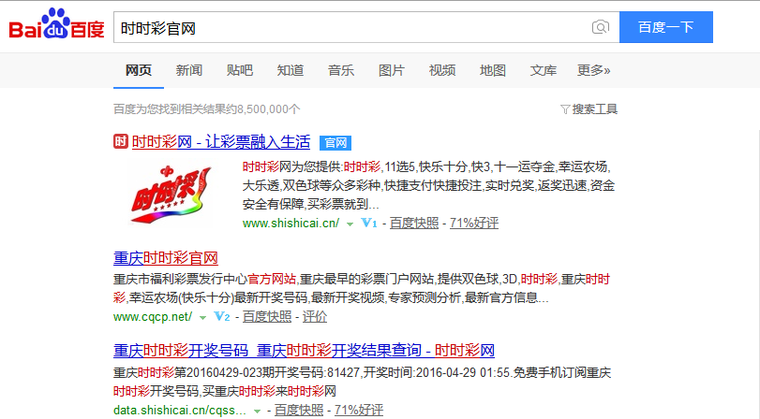Click the text 百度为您找到相关结果约8,500,000个
The image size is (760, 419).
coord(207,109)
